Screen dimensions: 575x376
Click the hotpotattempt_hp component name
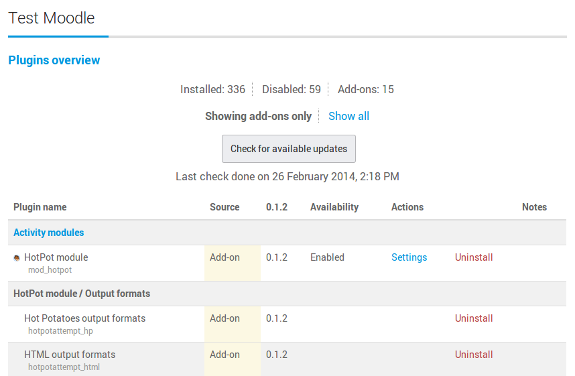(x=61, y=331)
